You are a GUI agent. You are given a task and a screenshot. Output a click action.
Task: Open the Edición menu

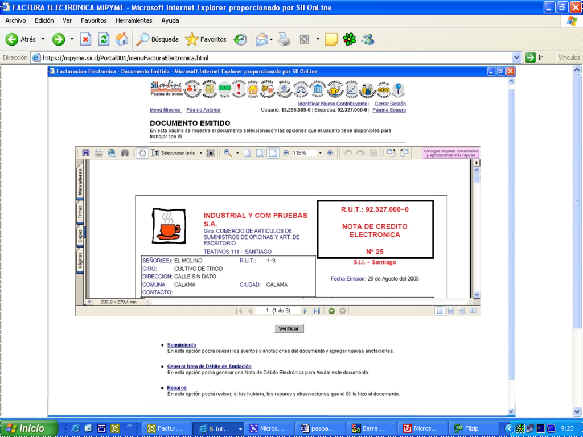(44, 20)
